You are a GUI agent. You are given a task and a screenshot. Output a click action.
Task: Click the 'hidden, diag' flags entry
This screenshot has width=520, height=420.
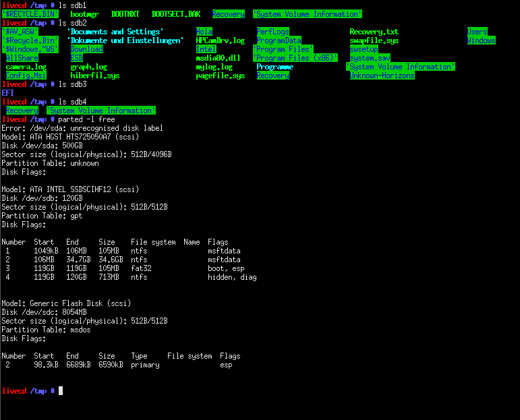[x=232, y=277]
